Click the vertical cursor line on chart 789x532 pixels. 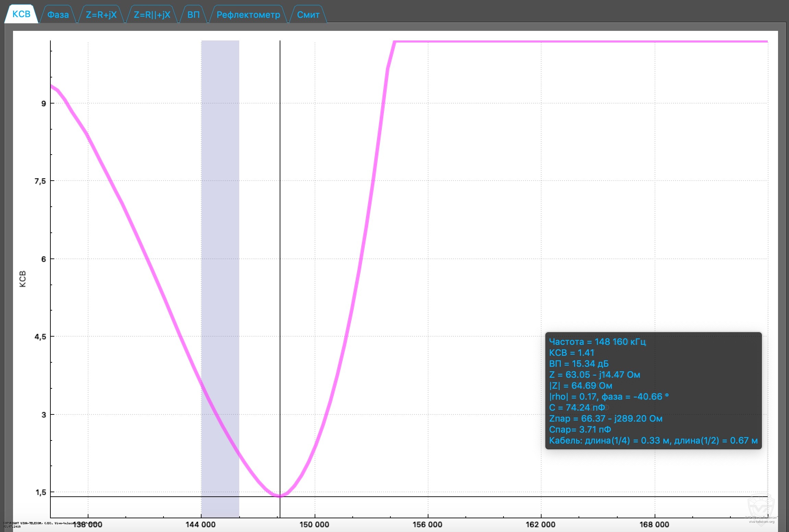coord(280,240)
